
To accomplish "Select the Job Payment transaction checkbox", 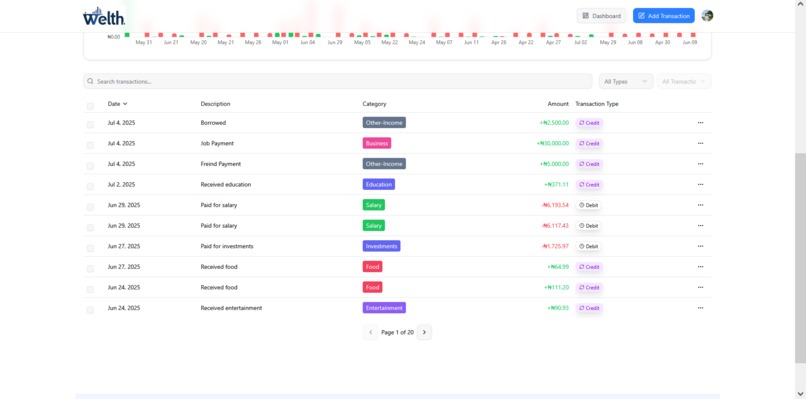I will tap(90, 146).
